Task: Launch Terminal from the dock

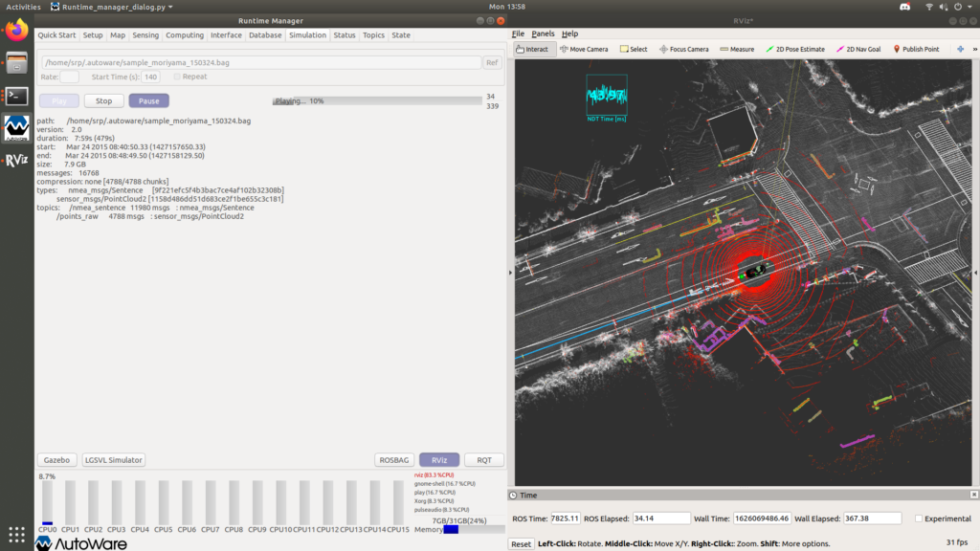Action: (x=17, y=96)
